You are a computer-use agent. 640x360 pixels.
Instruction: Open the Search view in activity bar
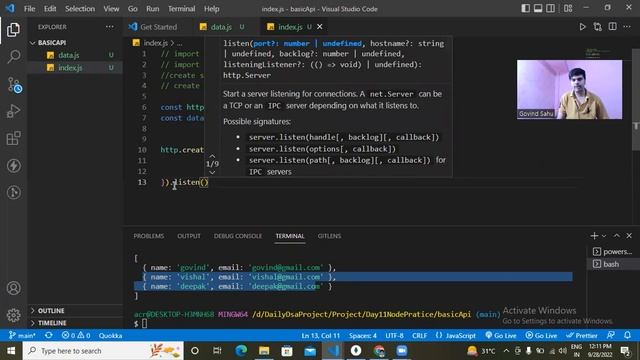pyautogui.click(x=13, y=57)
